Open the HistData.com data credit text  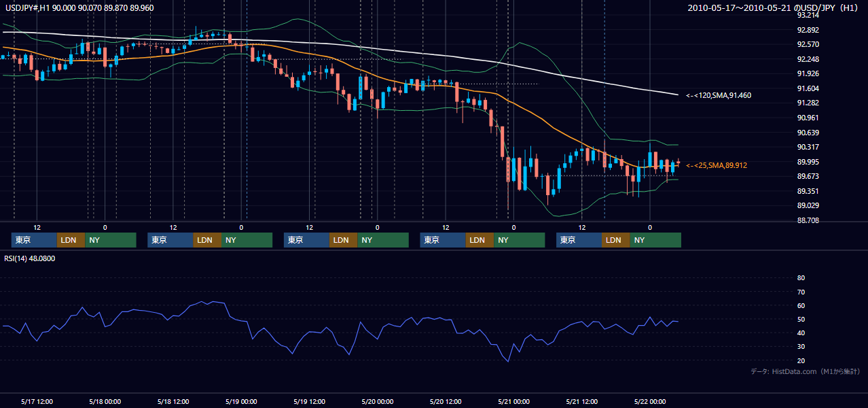pos(806,371)
